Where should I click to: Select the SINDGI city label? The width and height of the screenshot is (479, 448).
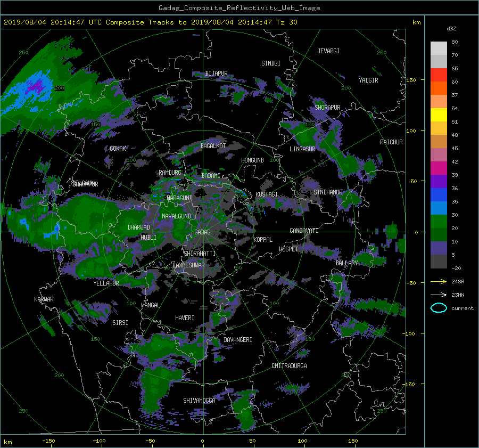tap(271, 63)
